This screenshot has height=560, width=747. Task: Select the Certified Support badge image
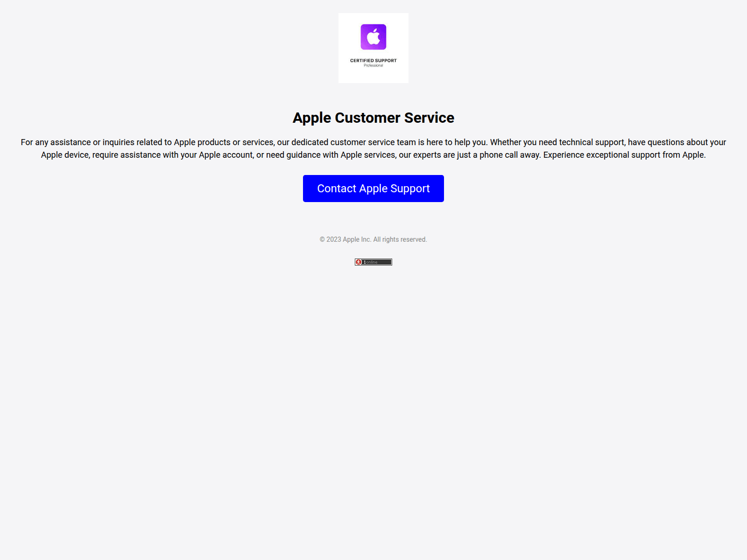click(x=373, y=48)
